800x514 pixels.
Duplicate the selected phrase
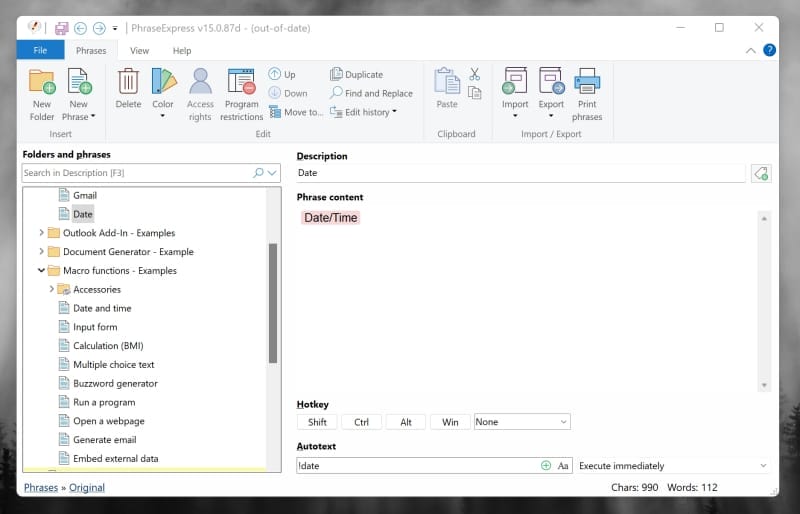tap(356, 74)
